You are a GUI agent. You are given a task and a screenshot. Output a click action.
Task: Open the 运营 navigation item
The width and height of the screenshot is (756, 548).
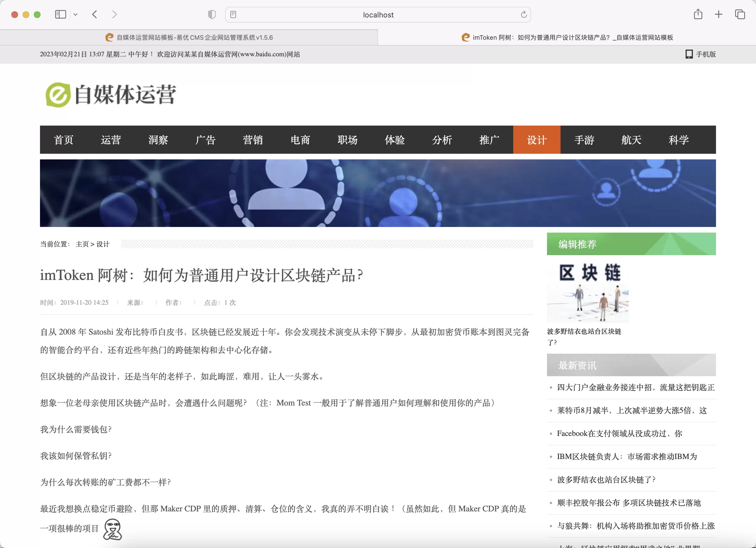[111, 140]
